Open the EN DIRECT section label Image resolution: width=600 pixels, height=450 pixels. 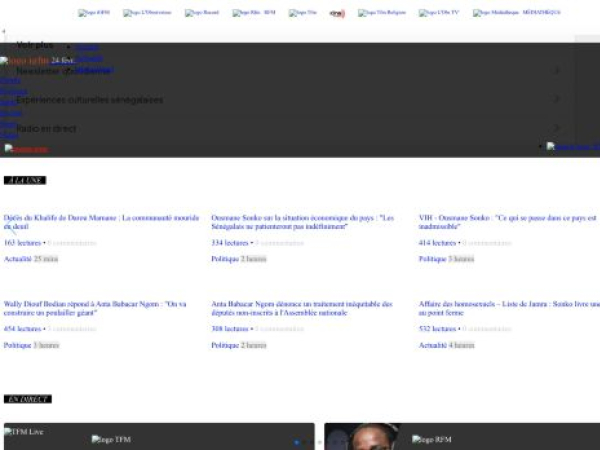tap(27, 399)
